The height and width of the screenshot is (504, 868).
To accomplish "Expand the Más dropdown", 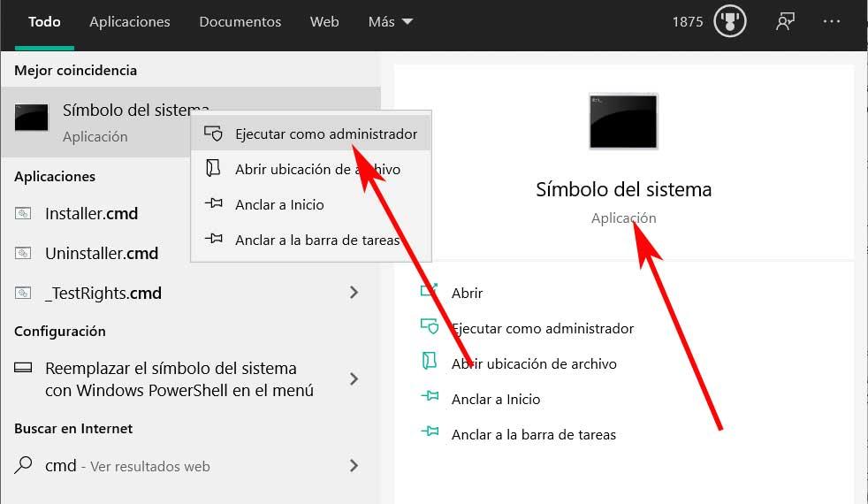I will coord(391,22).
